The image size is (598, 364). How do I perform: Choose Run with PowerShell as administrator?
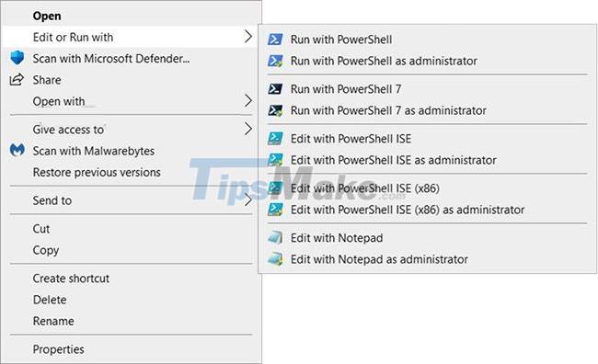pyautogui.click(x=384, y=61)
